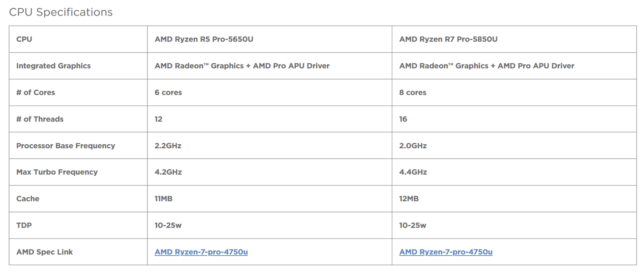Screen dimensions: 644x273
Task: Click the "Processor Base Frequency" row label
Action: coord(66,146)
